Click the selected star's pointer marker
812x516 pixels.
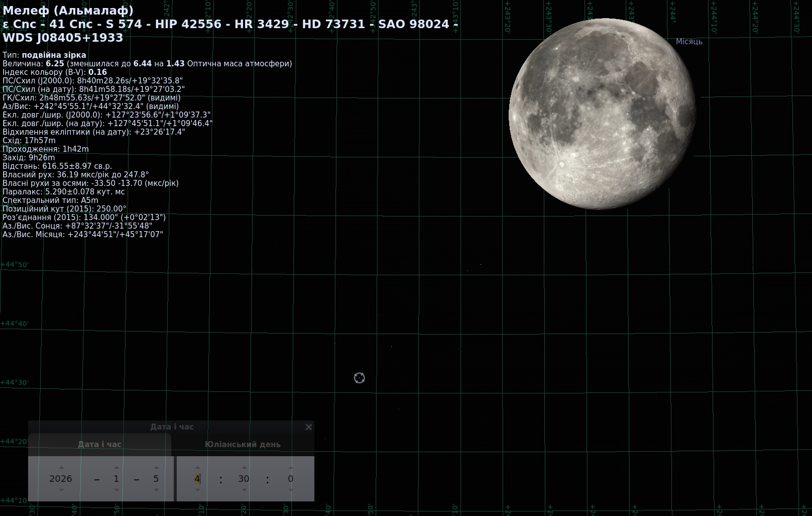(x=359, y=378)
